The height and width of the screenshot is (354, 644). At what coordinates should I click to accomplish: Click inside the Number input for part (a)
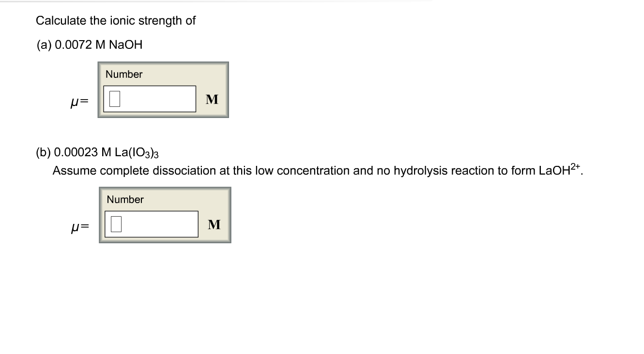click(x=155, y=100)
